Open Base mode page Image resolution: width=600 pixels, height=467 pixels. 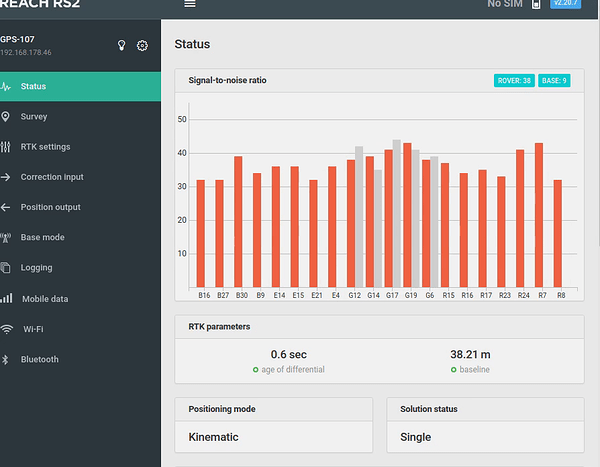pos(80,237)
